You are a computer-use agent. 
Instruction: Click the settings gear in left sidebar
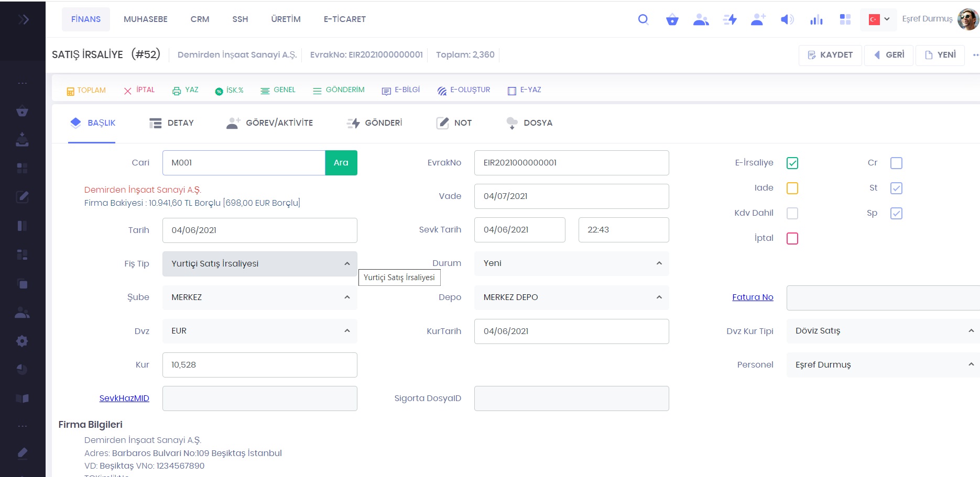(x=22, y=341)
